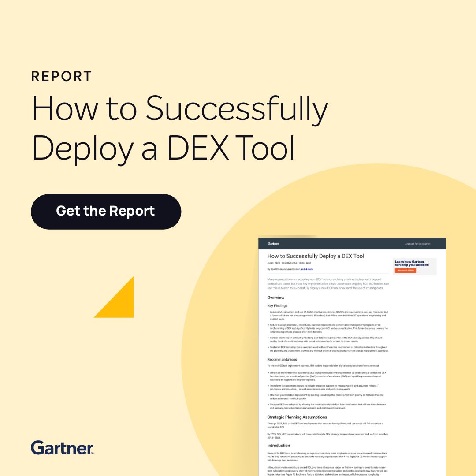476x476 pixels.
Task: Click the orange Become a Client button
Action: click(405, 271)
